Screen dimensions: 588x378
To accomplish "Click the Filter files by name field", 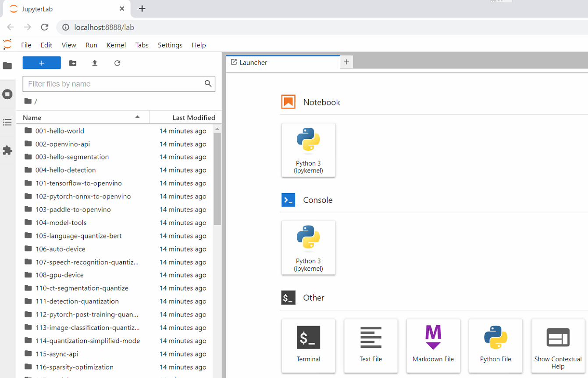I will [114, 84].
